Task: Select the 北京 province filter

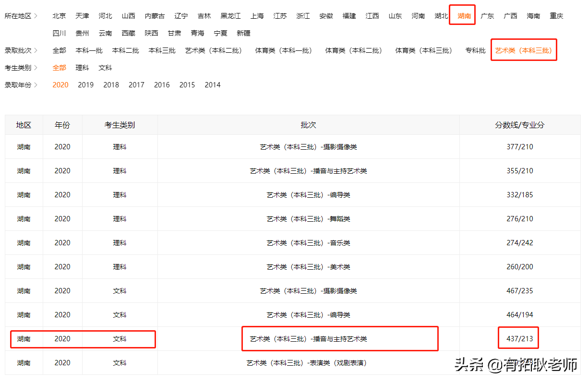Action: pos(59,15)
